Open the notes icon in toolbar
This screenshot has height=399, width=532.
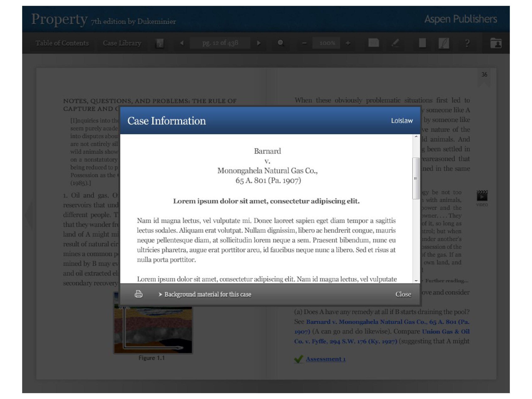[373, 43]
